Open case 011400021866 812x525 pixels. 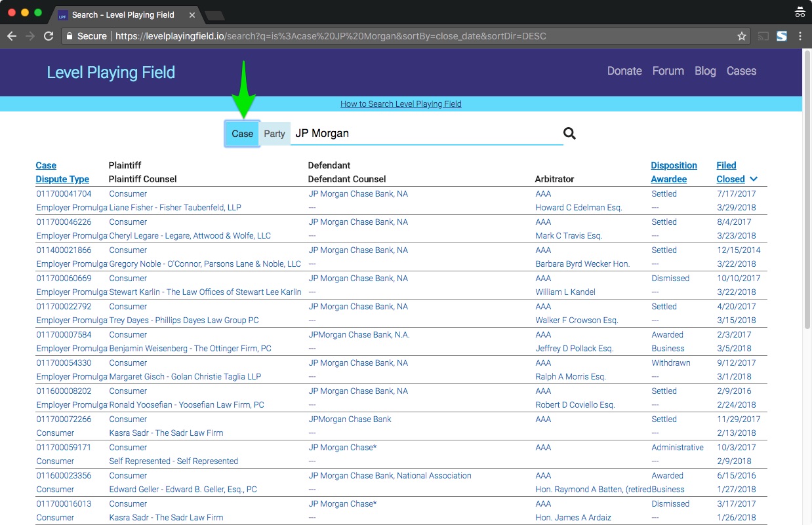(64, 250)
